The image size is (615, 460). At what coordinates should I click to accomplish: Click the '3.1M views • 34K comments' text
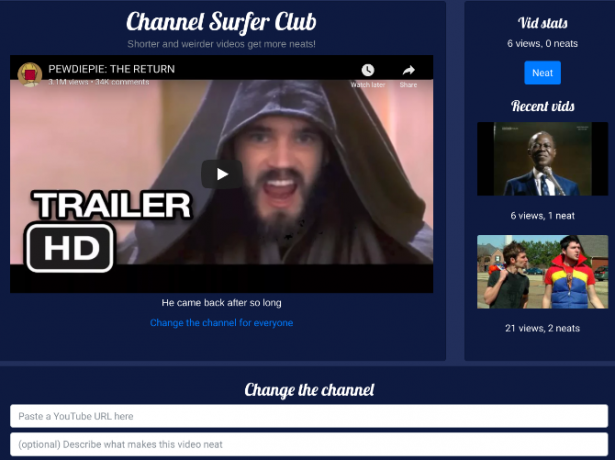tap(98, 82)
